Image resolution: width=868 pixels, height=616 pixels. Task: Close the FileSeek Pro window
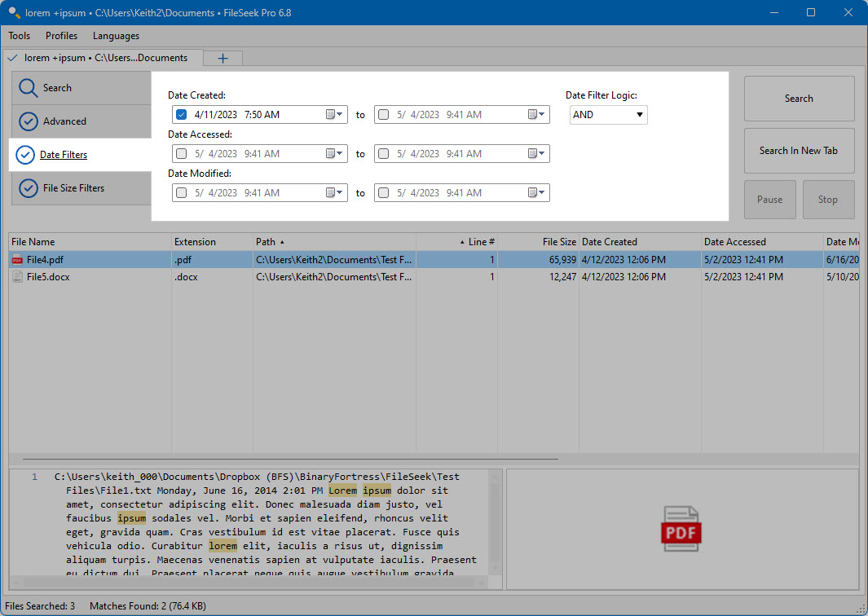click(848, 12)
